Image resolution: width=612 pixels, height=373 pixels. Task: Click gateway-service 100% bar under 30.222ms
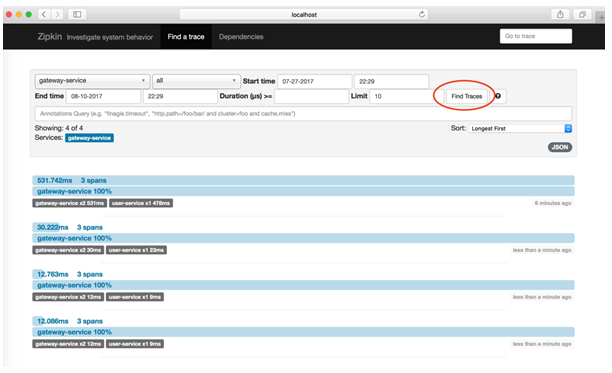303,238
